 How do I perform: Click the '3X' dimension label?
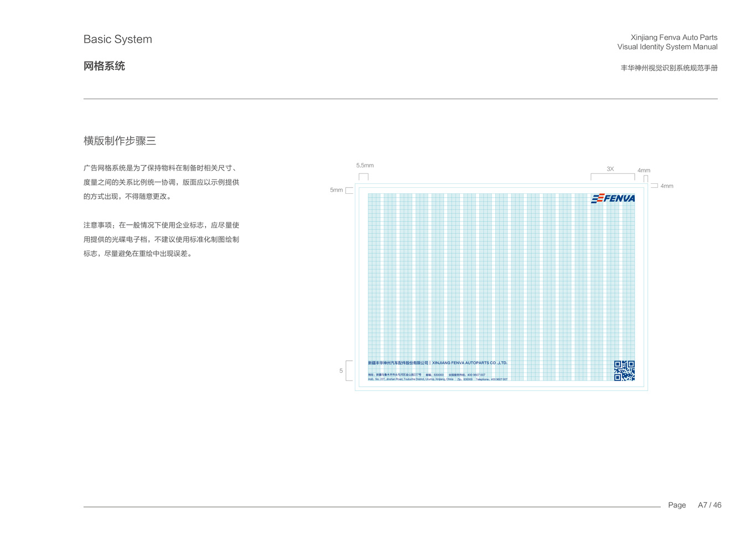(610, 169)
